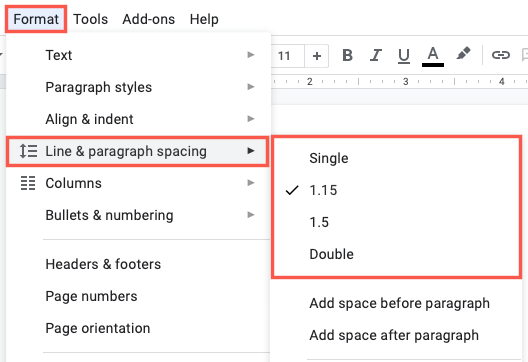Set line spacing to Single
Screen dimensions: 528x362
[x=396, y=158]
